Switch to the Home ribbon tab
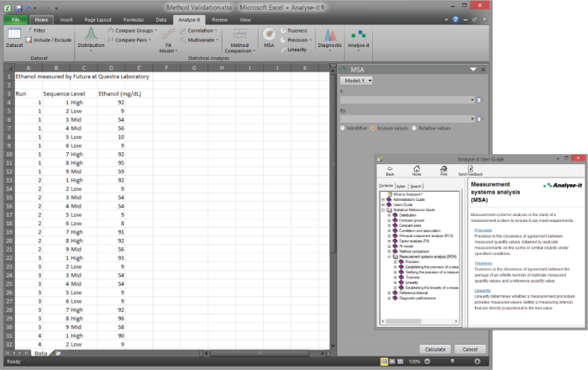Screen dimensions: 588x370 pos(41,20)
